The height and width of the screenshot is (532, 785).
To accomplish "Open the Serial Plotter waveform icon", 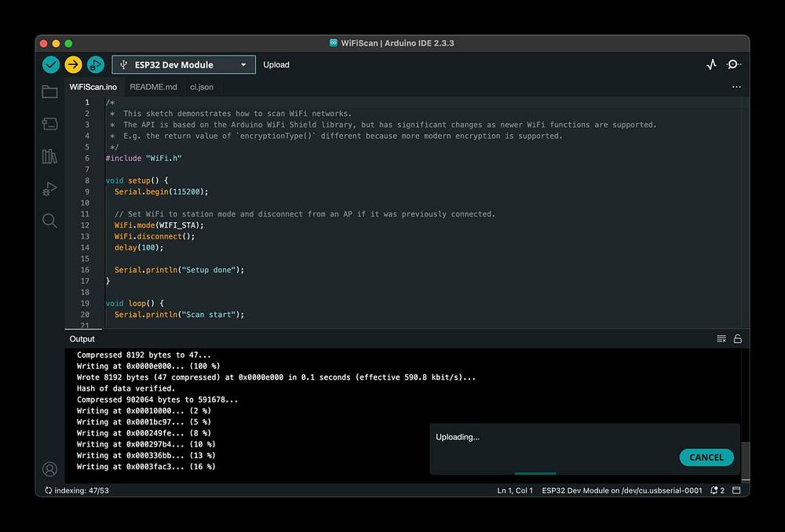I will pos(711,64).
